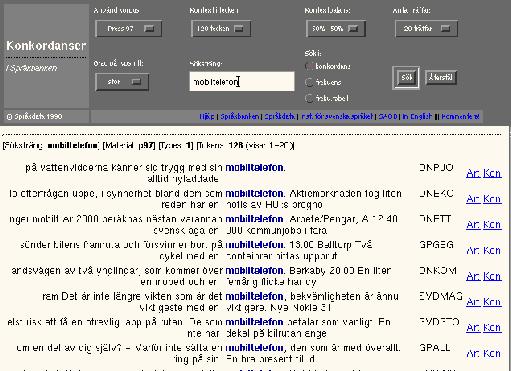
Task: Focus the search string field containing mobiltelefon
Action: click(x=242, y=81)
